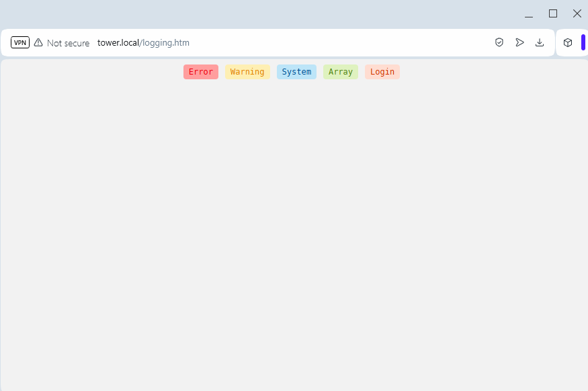The image size is (588, 391).
Task: Open the cube extensions icon
Action: click(568, 42)
